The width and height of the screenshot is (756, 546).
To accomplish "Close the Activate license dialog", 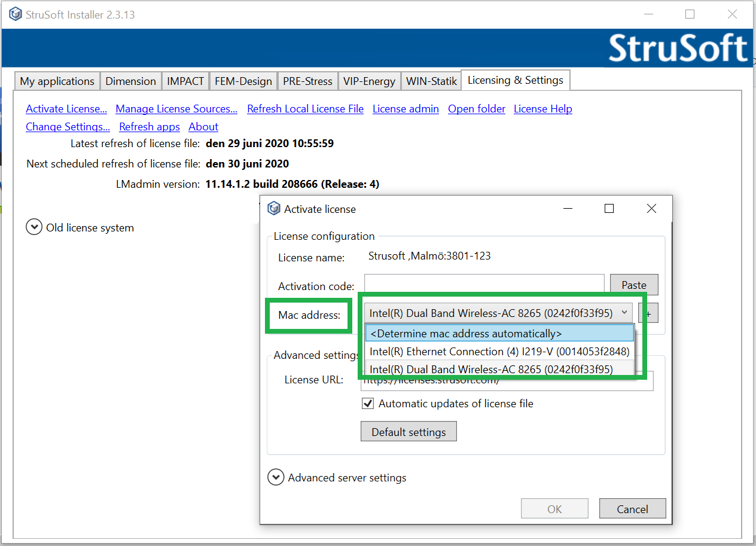I will 651,209.
